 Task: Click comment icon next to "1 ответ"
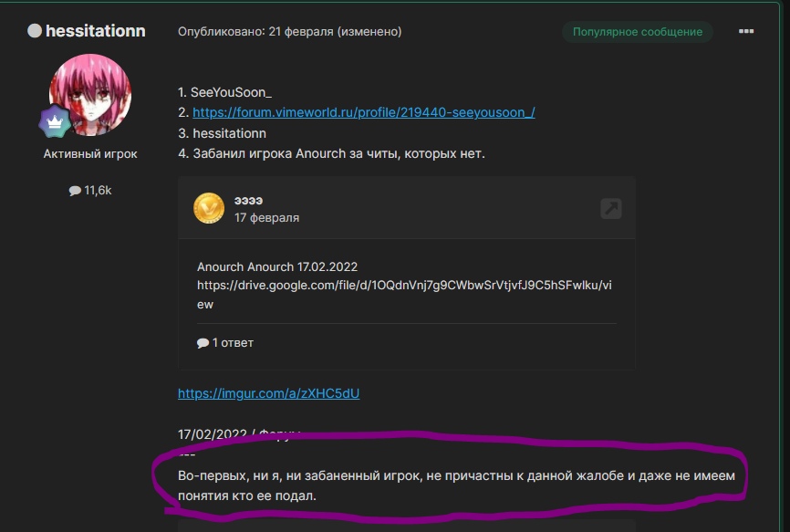point(203,343)
